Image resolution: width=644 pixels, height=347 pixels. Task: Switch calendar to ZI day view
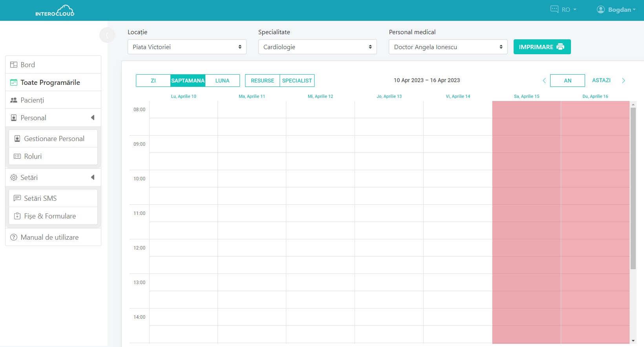[153, 81]
